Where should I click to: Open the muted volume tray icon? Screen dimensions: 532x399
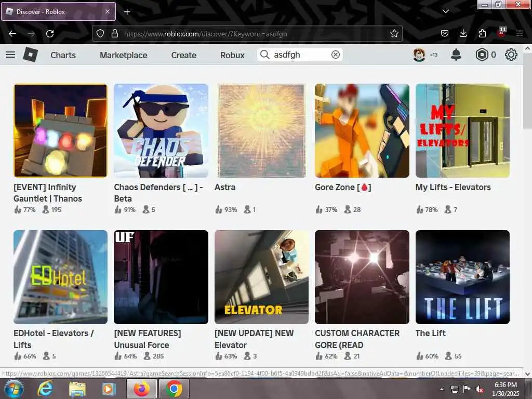click(x=479, y=389)
